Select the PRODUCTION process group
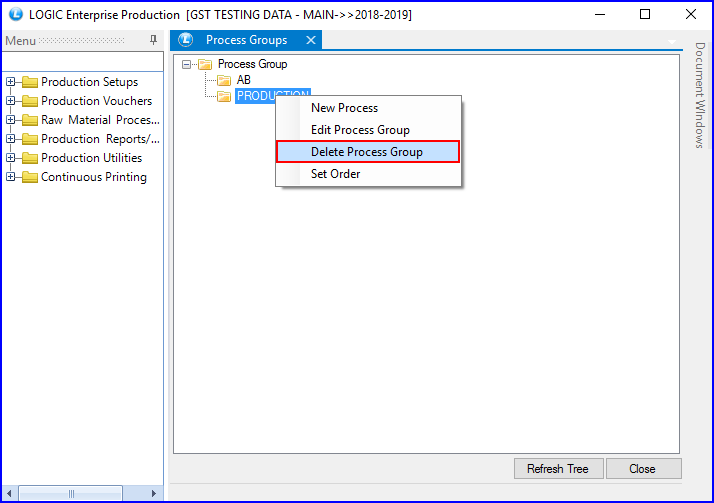The image size is (714, 503). [273, 96]
